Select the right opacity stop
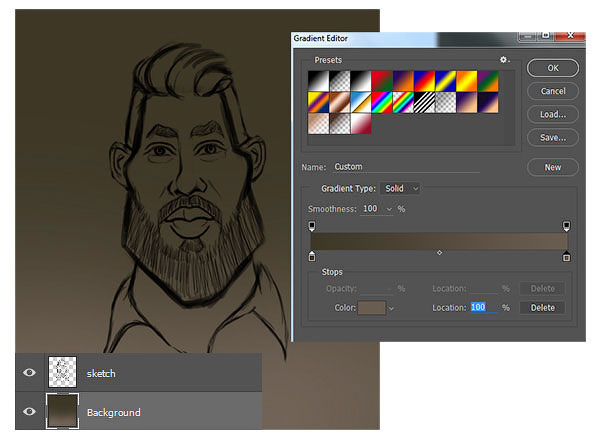Image resolution: width=600 pixels, height=443 pixels. point(566,226)
